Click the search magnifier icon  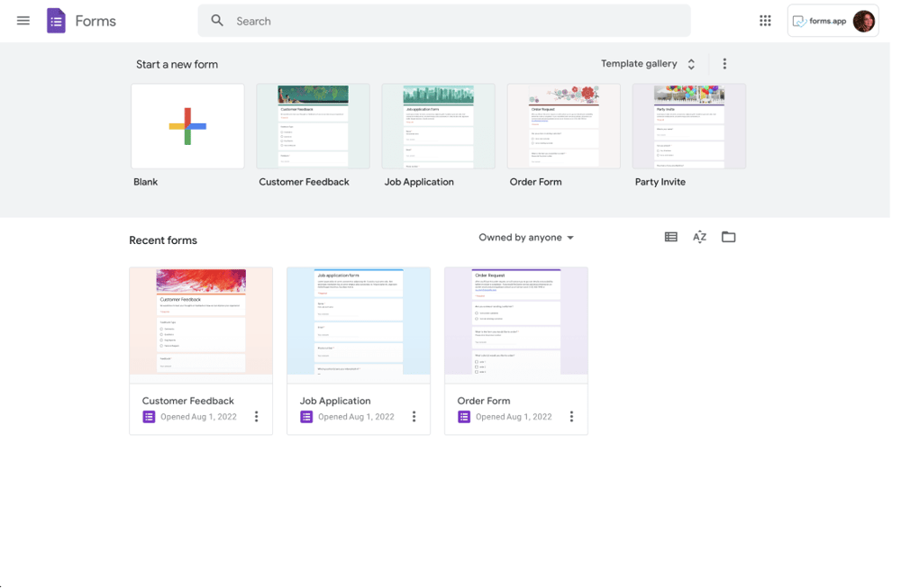[x=216, y=20]
